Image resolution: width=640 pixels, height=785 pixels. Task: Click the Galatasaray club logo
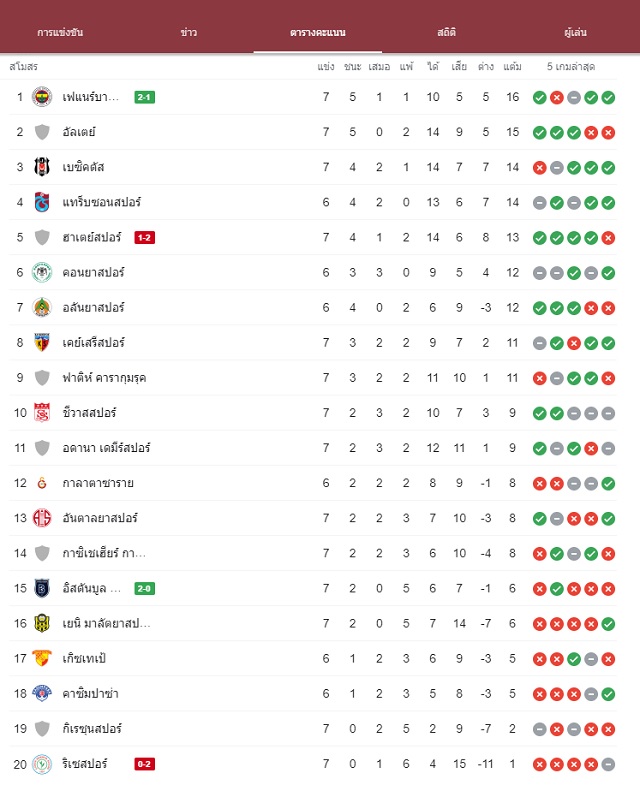point(42,483)
